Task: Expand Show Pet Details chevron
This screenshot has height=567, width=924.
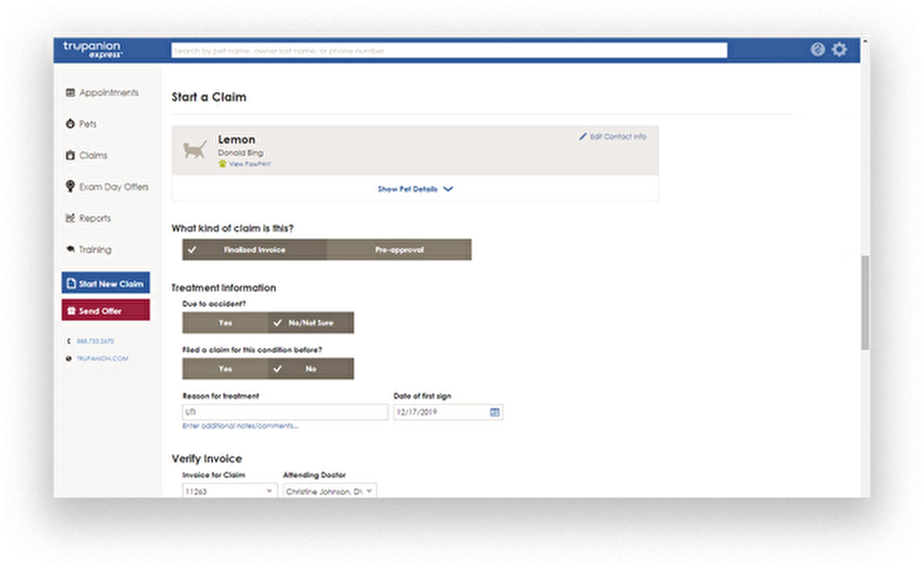Action: (x=448, y=189)
